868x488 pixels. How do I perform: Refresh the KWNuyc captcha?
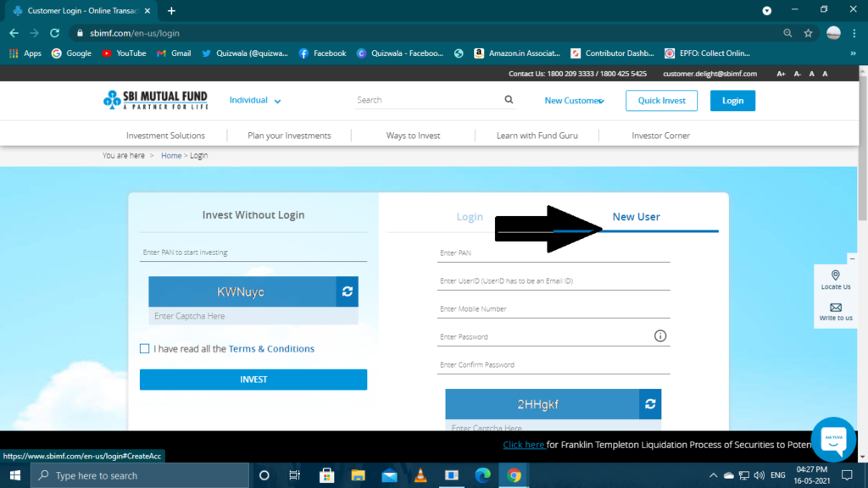point(347,291)
